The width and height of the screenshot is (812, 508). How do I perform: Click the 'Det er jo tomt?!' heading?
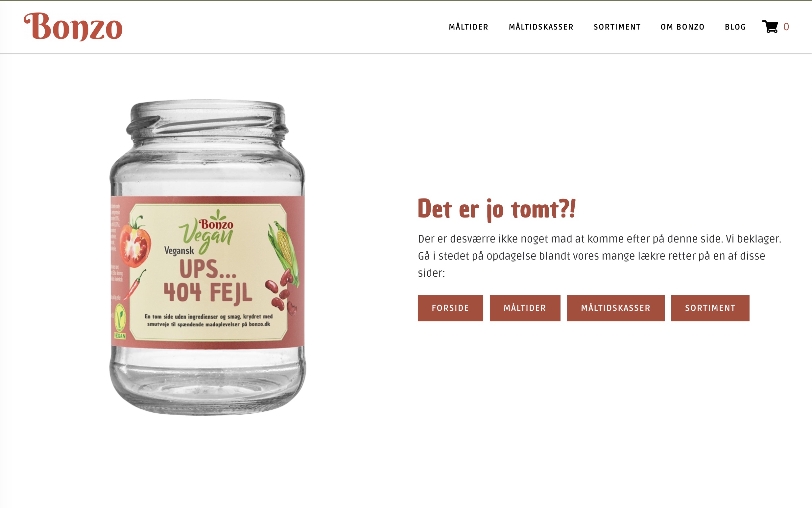pyautogui.click(x=497, y=209)
